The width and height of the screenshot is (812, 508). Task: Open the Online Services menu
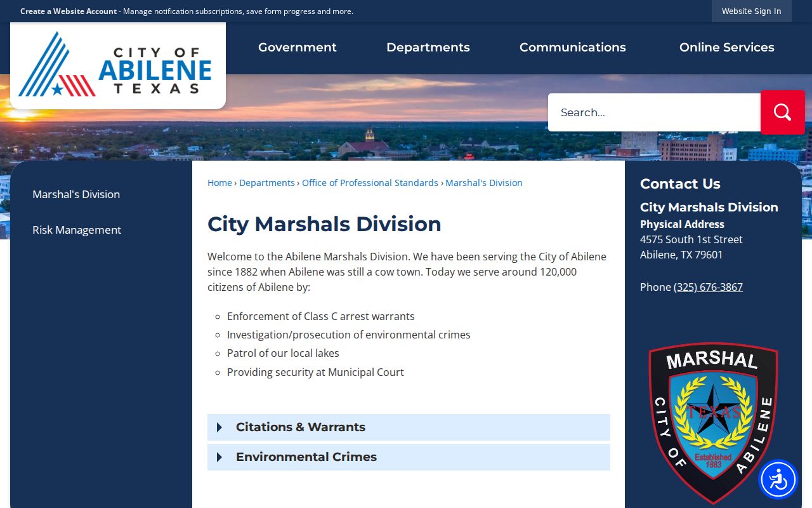point(727,48)
